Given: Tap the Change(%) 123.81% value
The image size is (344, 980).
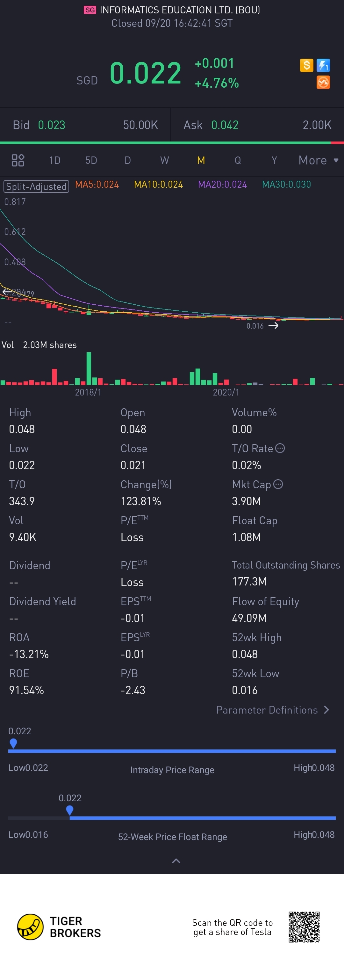Looking at the screenshot, I should coord(141,501).
